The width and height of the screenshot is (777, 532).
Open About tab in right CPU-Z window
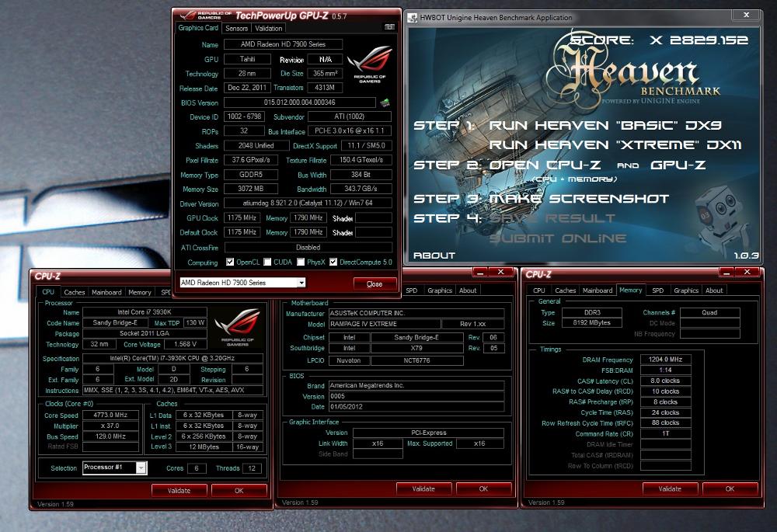(x=714, y=290)
